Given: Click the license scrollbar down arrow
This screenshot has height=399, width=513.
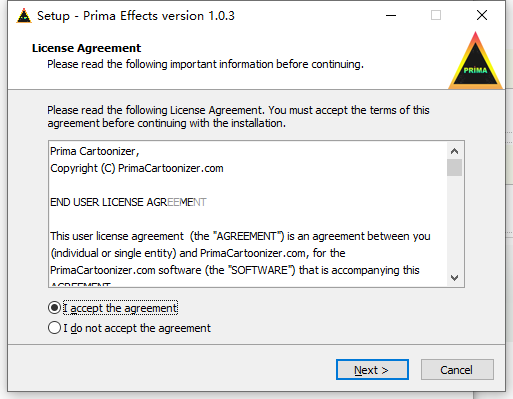Looking at the screenshot, I should [x=454, y=277].
